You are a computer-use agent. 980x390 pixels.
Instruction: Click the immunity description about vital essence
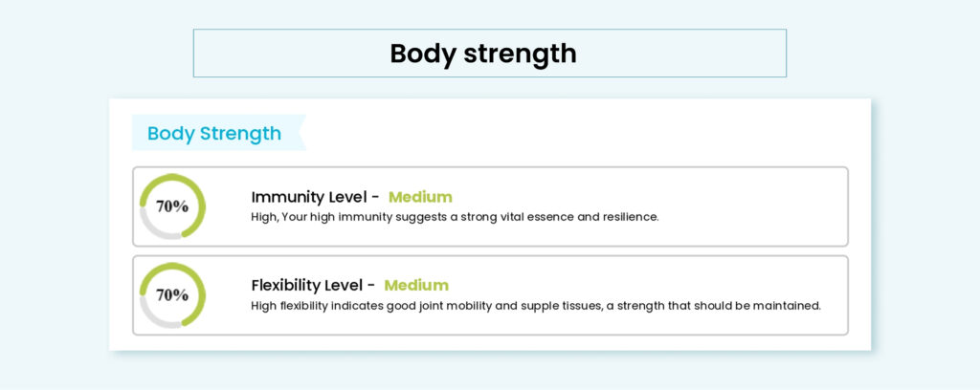(x=455, y=217)
